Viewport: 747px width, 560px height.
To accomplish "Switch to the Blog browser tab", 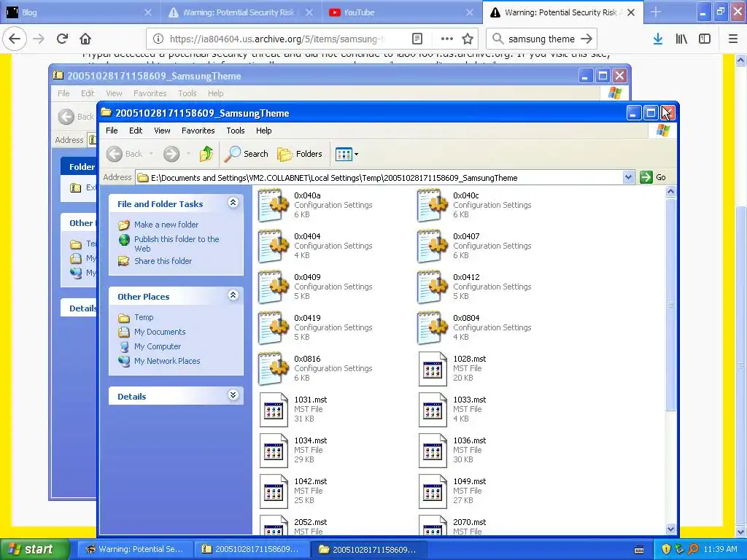I will (x=80, y=12).
